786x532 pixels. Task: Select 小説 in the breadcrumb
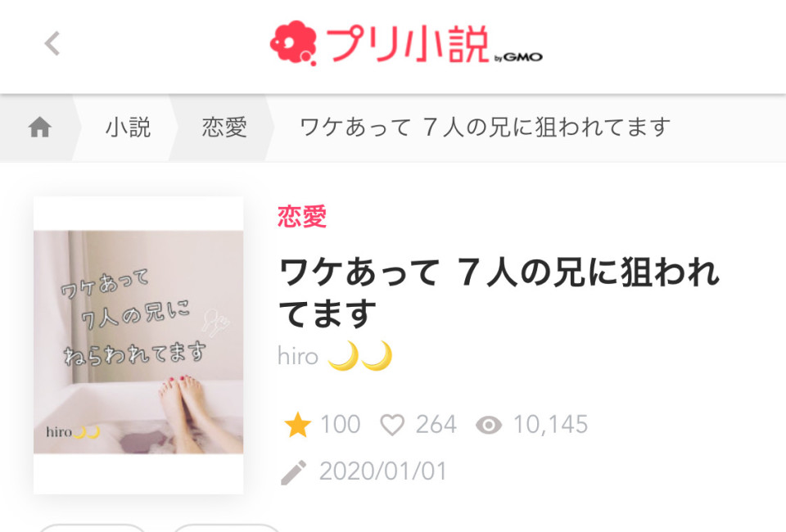(128, 127)
